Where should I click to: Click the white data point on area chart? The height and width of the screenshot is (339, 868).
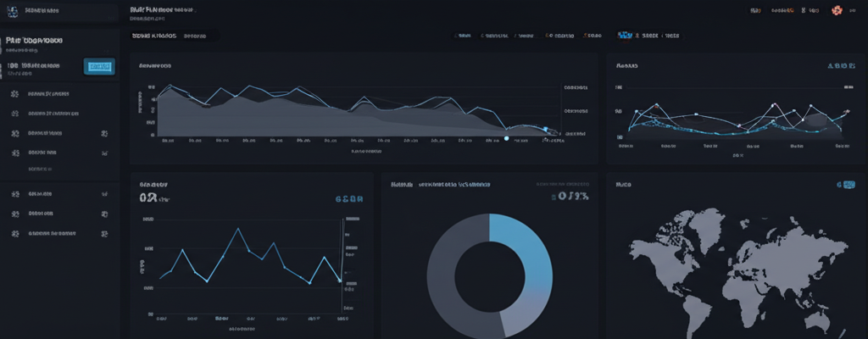506,138
